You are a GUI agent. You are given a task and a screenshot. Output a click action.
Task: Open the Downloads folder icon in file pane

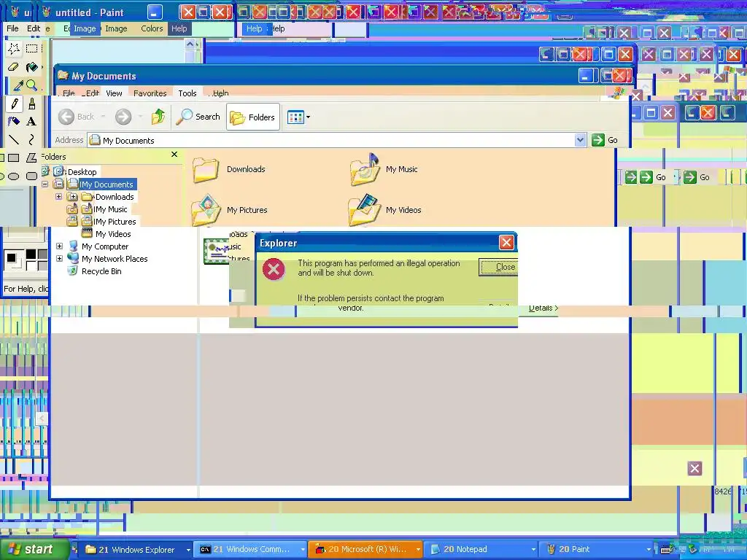[x=205, y=170]
